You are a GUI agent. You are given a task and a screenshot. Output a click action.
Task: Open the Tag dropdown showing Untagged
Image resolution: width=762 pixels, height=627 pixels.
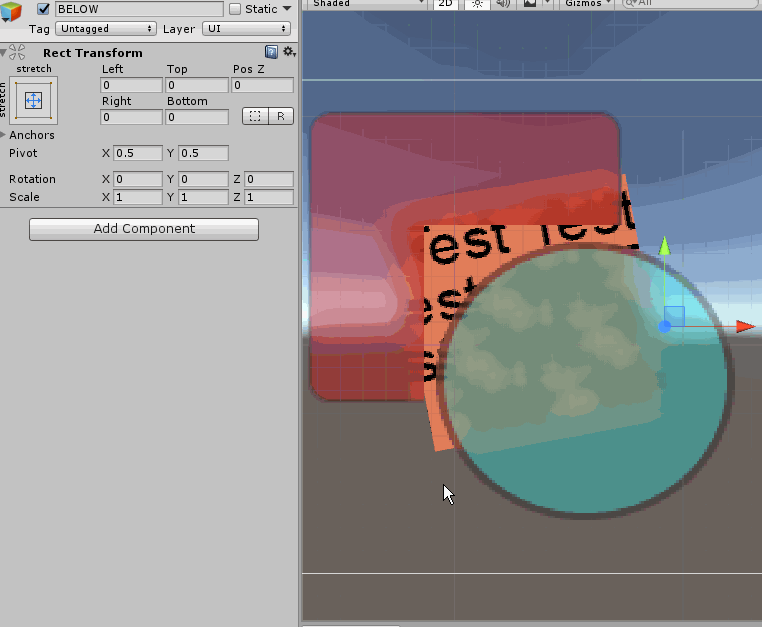point(106,29)
